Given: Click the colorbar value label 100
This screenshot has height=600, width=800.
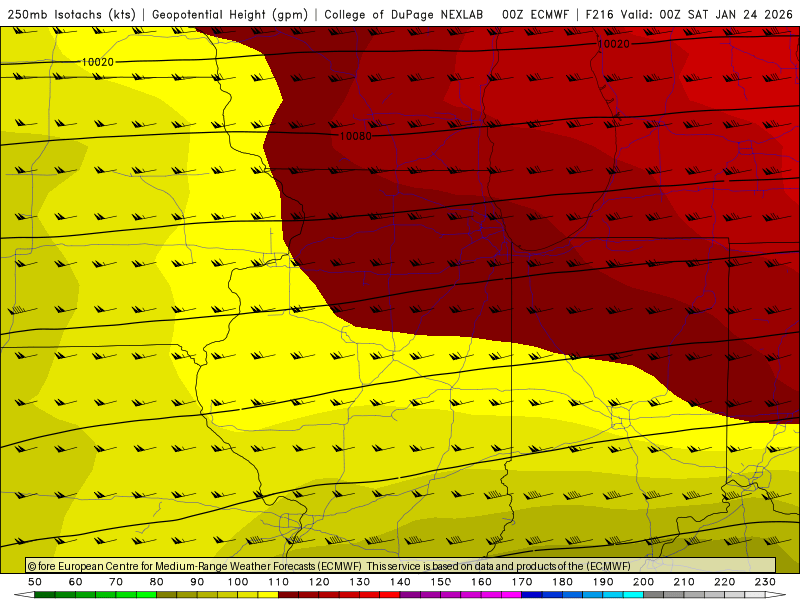Looking at the screenshot, I should pos(238,582).
